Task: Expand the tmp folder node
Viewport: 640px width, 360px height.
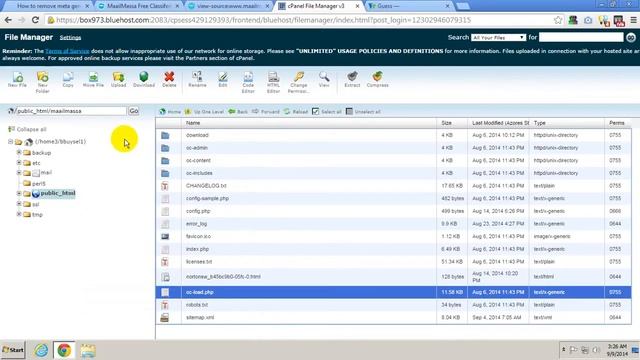Action: coord(19,214)
